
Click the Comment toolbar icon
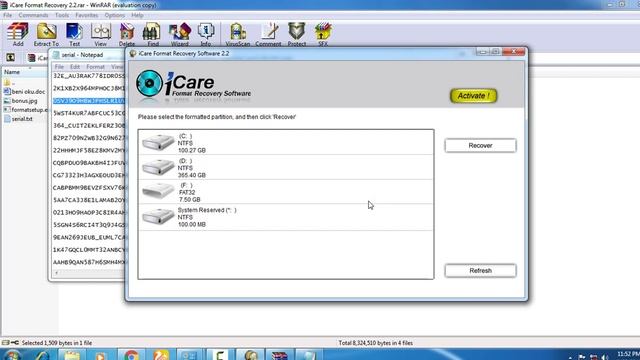click(268, 34)
